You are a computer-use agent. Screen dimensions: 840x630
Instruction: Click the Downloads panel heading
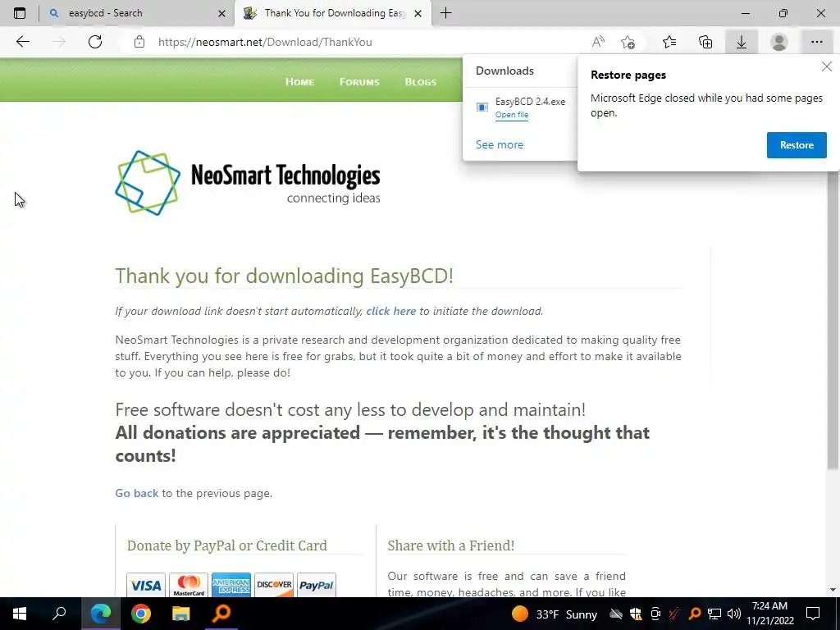(504, 71)
